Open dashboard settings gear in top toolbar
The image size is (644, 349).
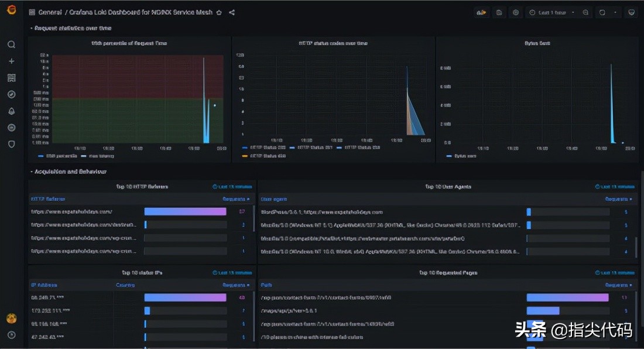tap(515, 12)
